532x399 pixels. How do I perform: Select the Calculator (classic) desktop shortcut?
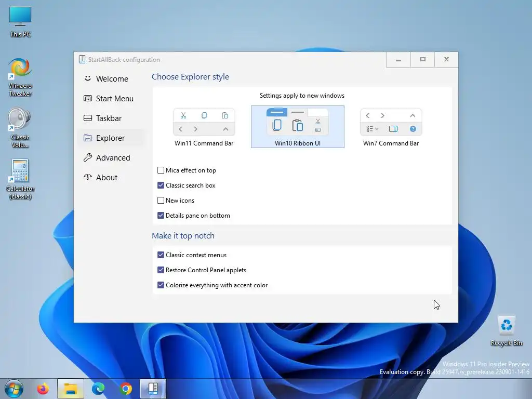pyautogui.click(x=20, y=179)
